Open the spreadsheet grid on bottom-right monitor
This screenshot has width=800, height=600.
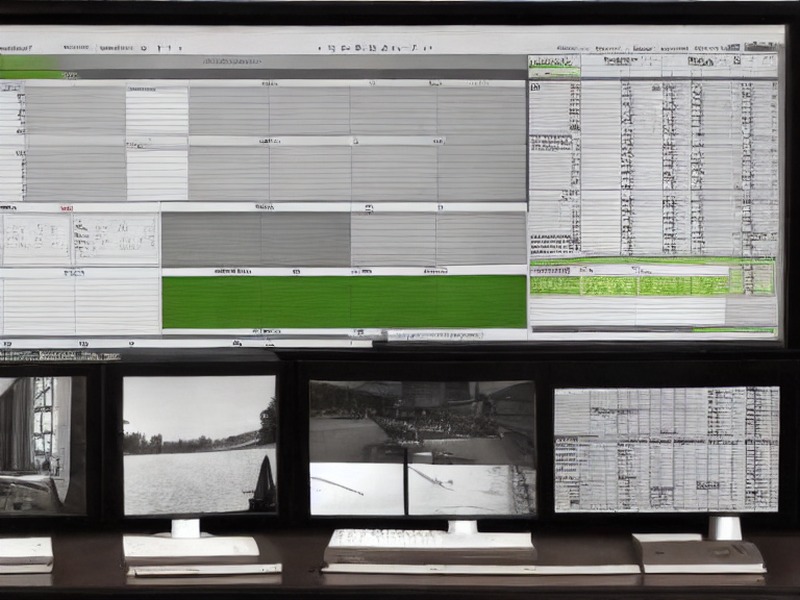tap(667, 449)
